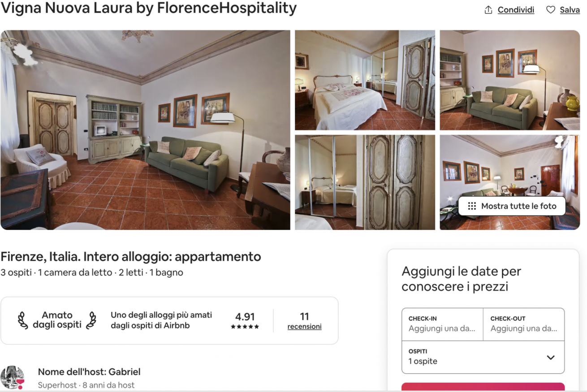Image resolution: width=587 pixels, height=392 pixels.
Task: Click the Condividi link
Action: (516, 10)
